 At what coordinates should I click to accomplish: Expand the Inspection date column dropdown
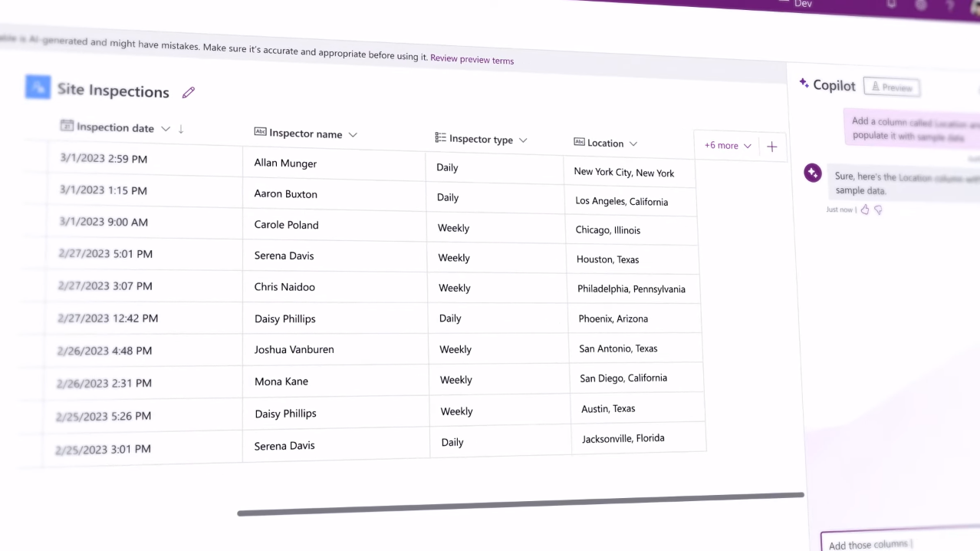[166, 127]
